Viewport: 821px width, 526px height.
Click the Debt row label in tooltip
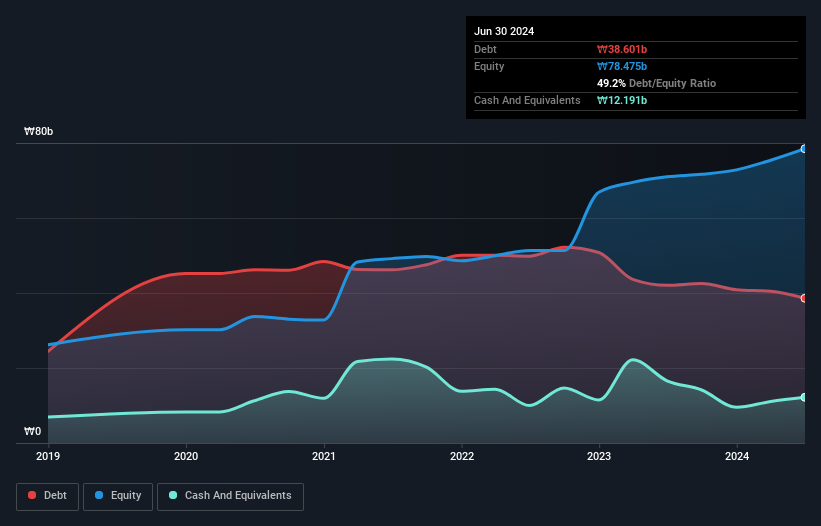(x=485, y=49)
